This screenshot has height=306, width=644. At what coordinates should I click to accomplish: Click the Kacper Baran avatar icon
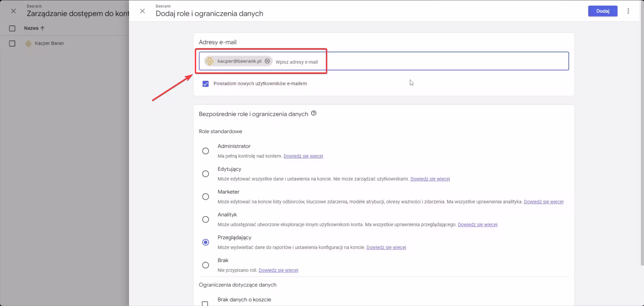tap(28, 44)
